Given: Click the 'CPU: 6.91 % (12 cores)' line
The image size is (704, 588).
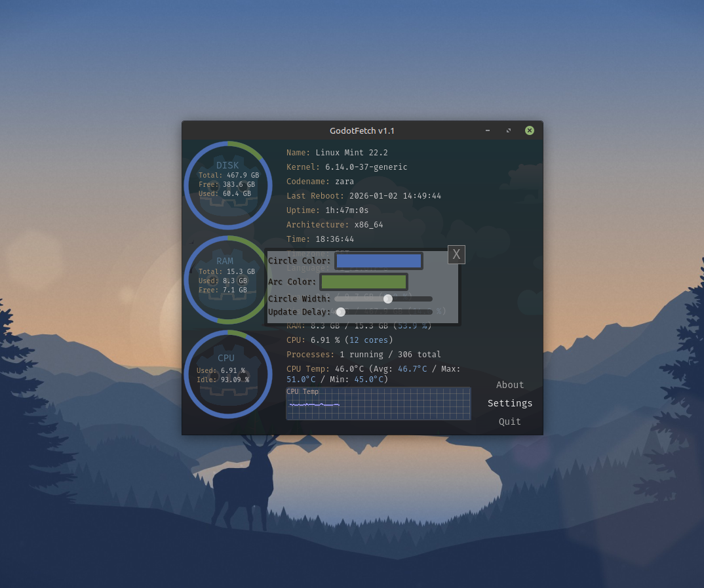Looking at the screenshot, I should click(340, 340).
